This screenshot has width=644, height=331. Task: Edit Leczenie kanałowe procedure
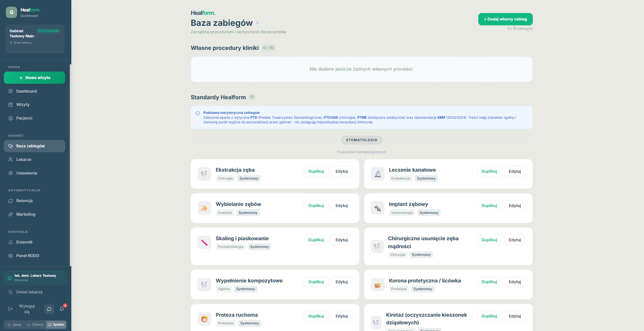point(515,171)
